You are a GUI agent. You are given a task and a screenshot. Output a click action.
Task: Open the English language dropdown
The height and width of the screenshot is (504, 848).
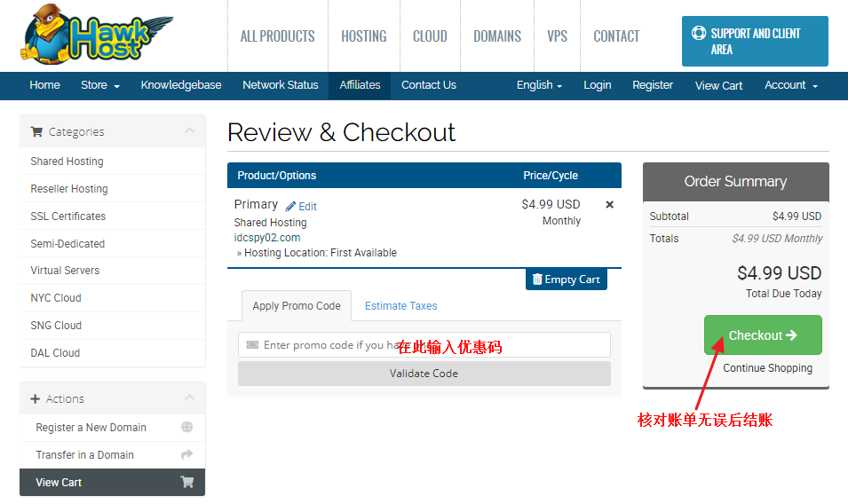(x=539, y=85)
